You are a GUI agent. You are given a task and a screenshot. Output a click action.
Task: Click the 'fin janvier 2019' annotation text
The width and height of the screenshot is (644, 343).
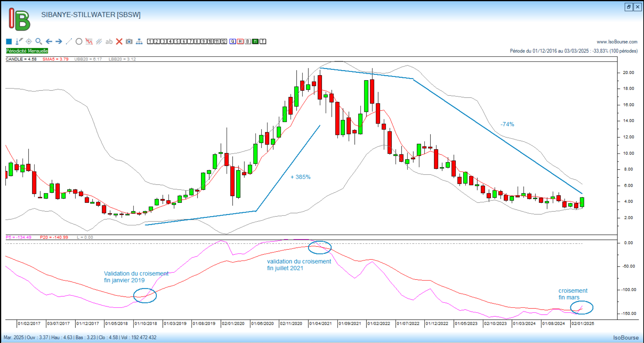coord(124,280)
